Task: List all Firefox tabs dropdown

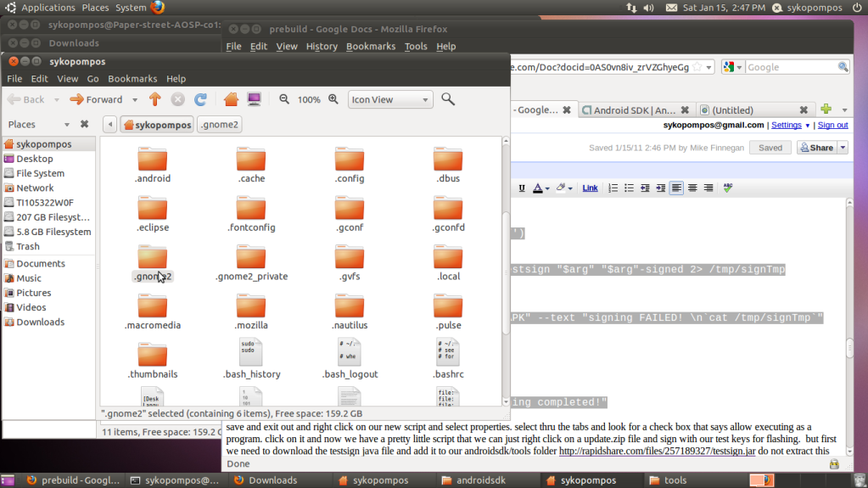Action: click(845, 109)
